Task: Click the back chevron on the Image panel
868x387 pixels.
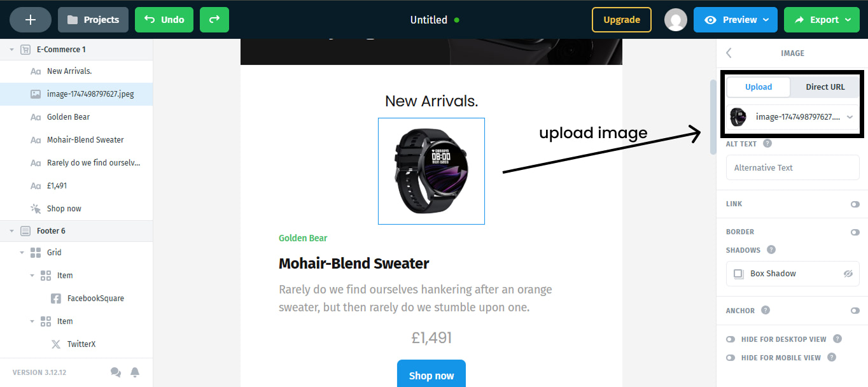Action: [728, 53]
